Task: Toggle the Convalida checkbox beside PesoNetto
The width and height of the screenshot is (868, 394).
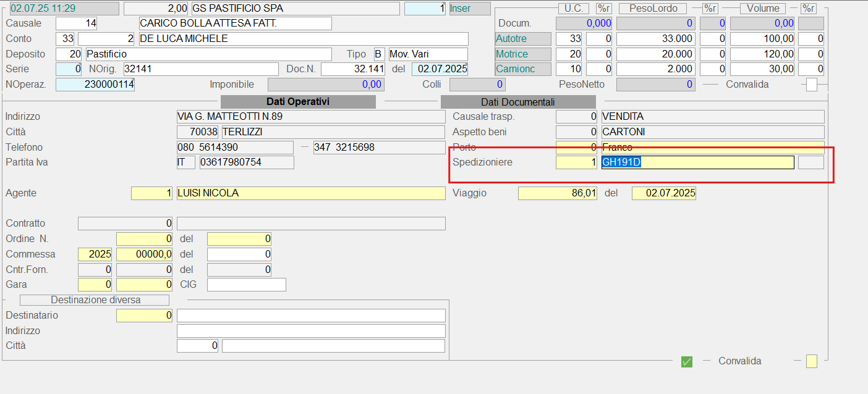Action: pos(811,85)
